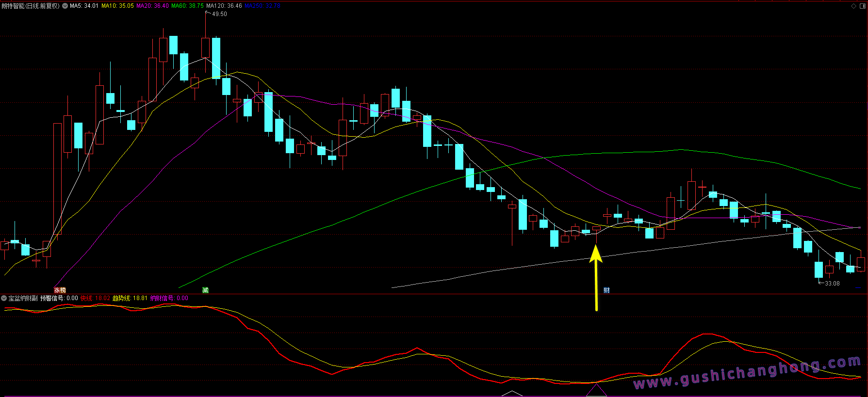Select the MA5 moving average label
Viewport: 868px width, 397px height.
(x=84, y=6)
